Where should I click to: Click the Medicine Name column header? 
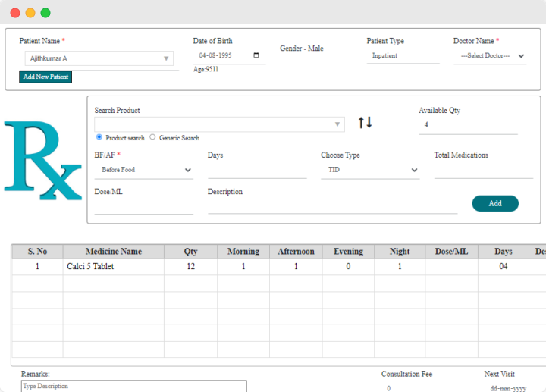tap(113, 252)
